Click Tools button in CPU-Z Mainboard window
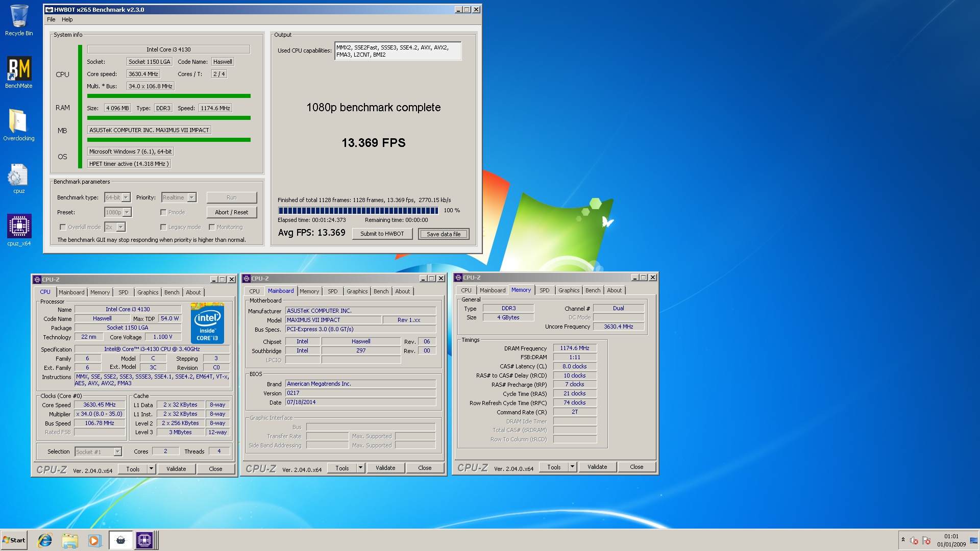 [x=342, y=468]
